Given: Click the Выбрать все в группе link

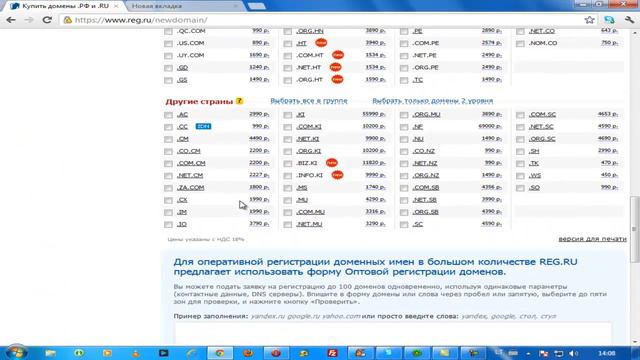Looking at the screenshot, I should point(309,100).
